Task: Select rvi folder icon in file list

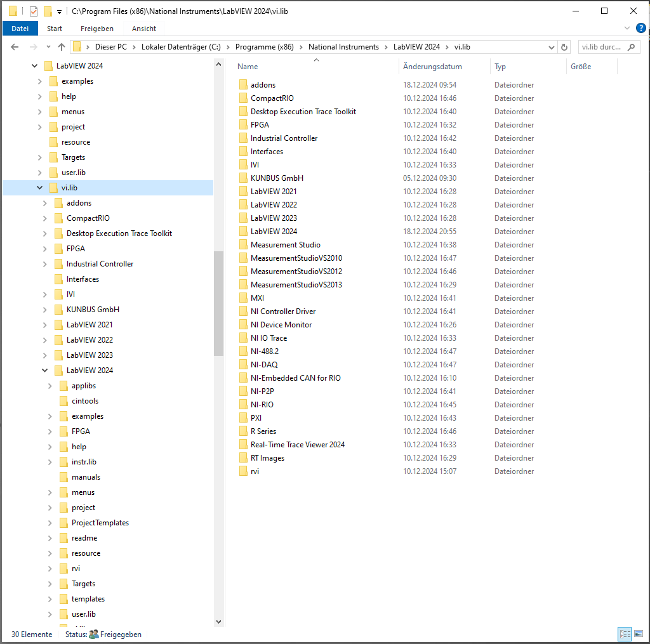Action: pyautogui.click(x=243, y=471)
